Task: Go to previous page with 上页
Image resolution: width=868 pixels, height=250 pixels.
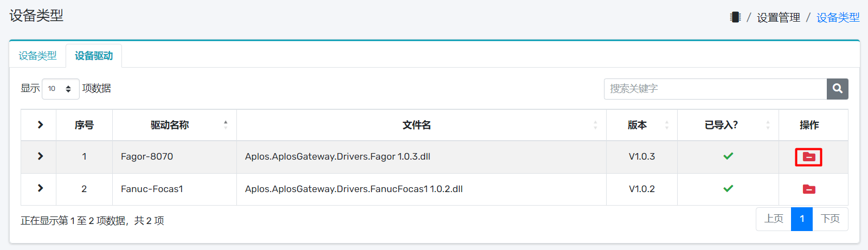Action: (774, 219)
